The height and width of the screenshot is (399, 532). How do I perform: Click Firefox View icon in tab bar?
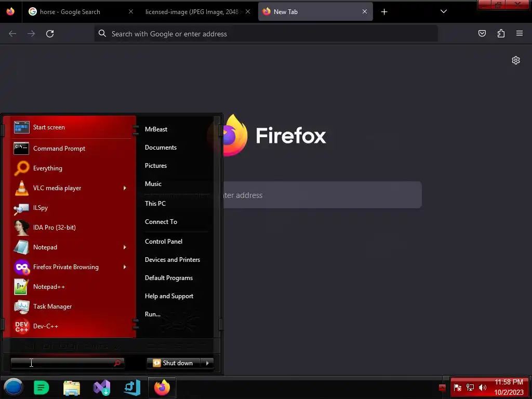tap(10, 11)
